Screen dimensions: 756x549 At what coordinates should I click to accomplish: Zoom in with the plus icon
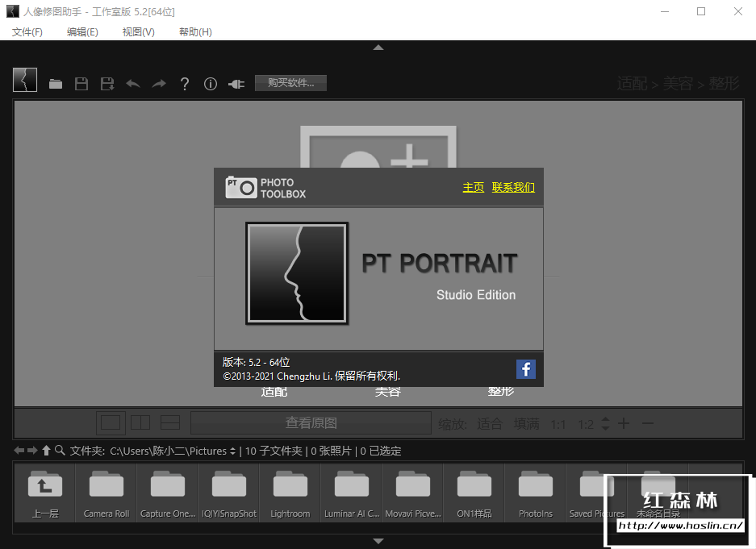click(624, 423)
